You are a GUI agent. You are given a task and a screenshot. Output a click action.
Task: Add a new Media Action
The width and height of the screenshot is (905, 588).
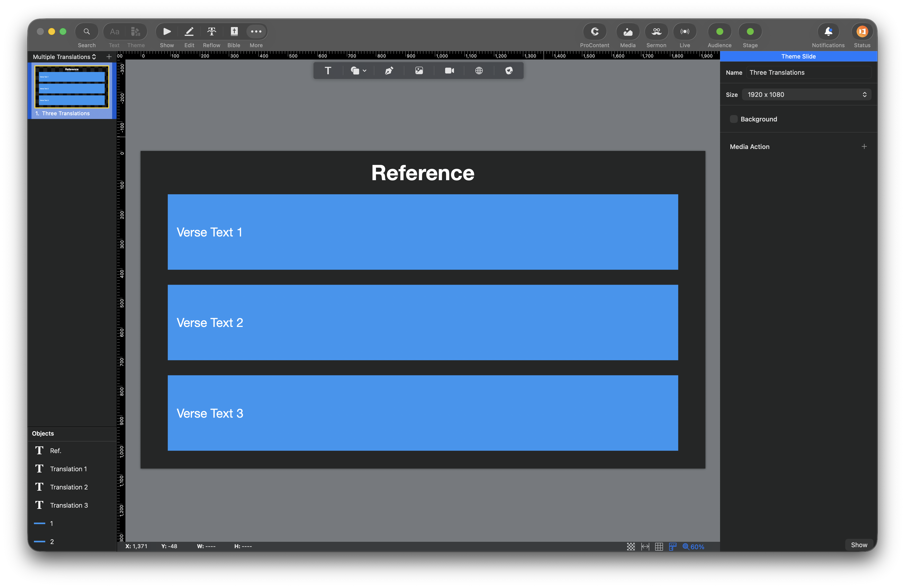click(x=864, y=147)
